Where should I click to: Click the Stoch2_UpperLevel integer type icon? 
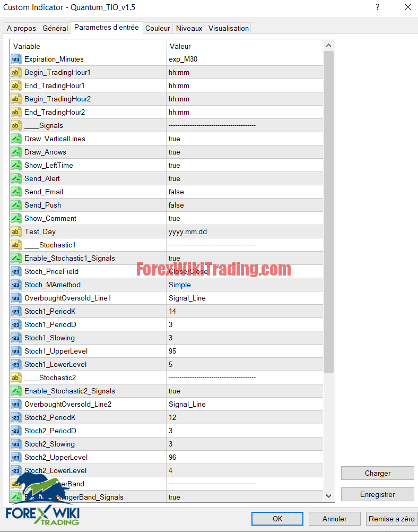pyautogui.click(x=16, y=457)
